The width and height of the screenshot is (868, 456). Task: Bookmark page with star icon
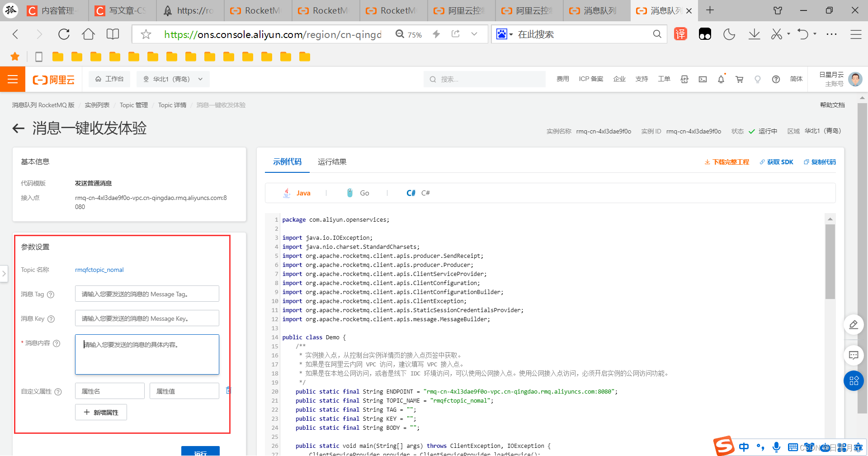click(146, 34)
